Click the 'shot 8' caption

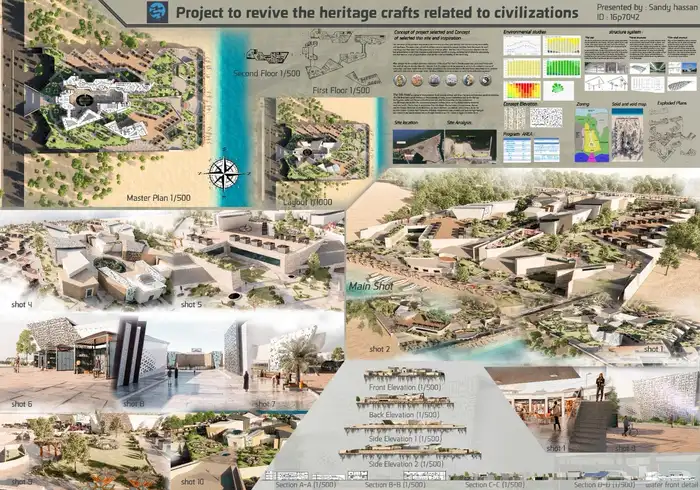coord(134,403)
